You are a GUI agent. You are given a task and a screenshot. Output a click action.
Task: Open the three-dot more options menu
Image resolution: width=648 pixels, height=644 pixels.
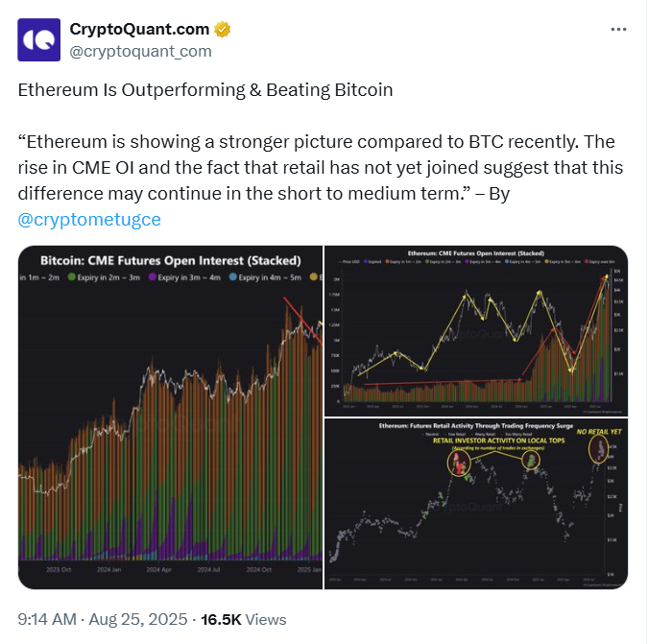coord(618,30)
